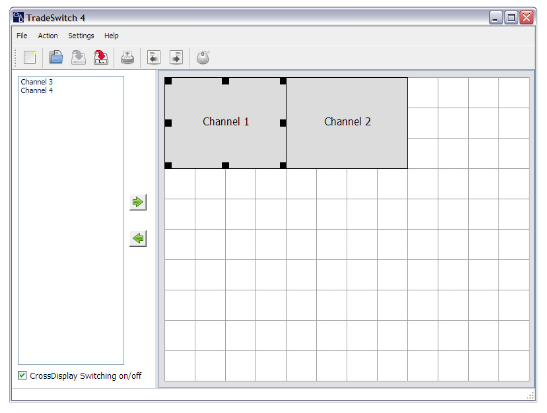This screenshot has height=413, width=547.
Task: Select the Channel 1 block on grid
Action: point(225,123)
